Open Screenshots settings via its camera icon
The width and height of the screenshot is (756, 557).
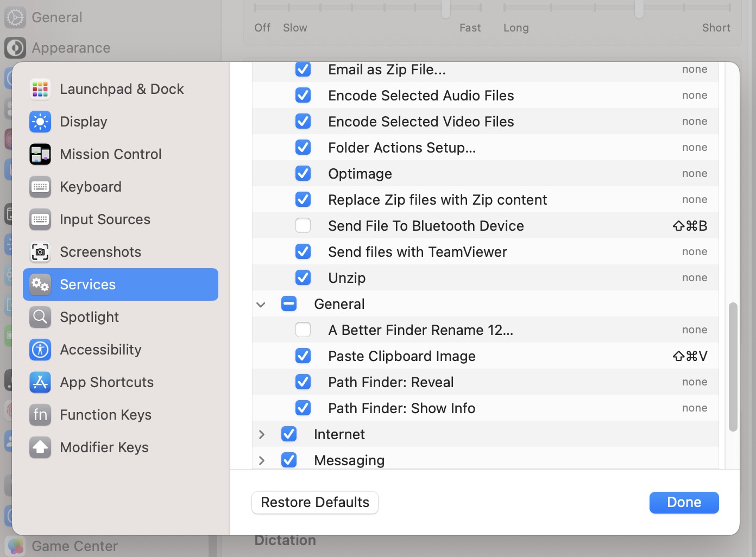coord(40,252)
